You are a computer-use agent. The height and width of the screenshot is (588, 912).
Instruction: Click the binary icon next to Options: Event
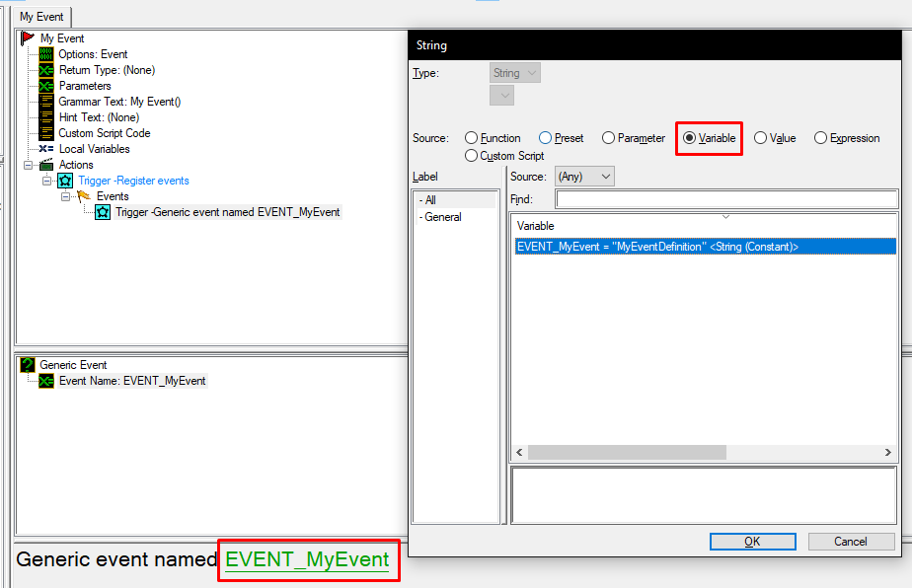pyautogui.click(x=46, y=54)
